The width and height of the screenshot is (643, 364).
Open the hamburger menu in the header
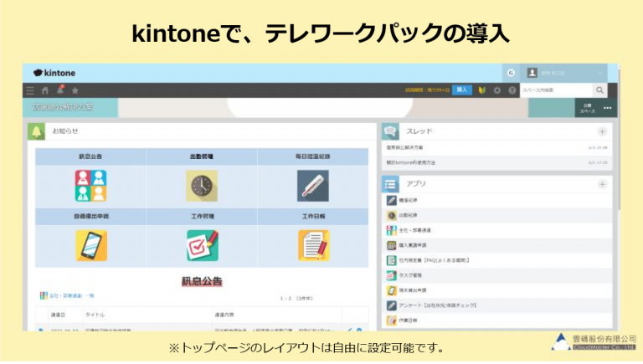point(30,90)
